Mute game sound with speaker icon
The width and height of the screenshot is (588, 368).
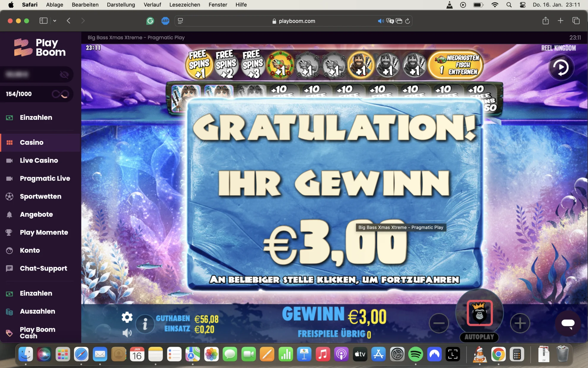coord(127,333)
